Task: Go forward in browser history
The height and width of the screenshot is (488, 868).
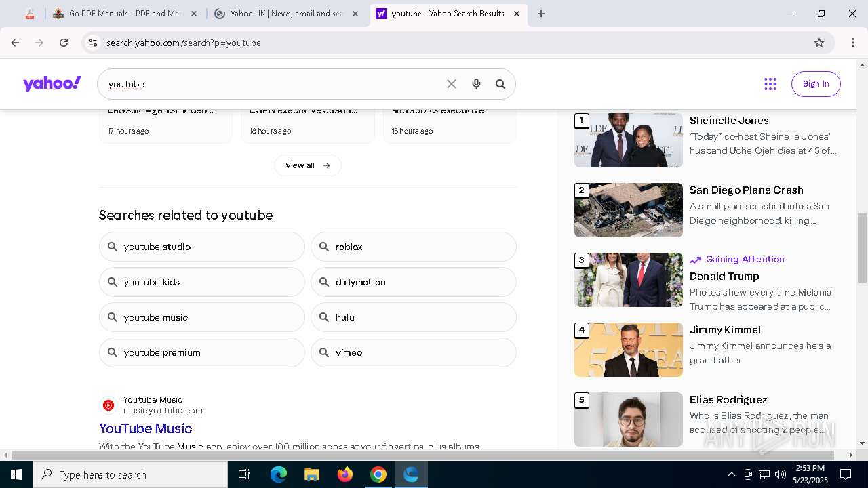Action: click(39, 43)
